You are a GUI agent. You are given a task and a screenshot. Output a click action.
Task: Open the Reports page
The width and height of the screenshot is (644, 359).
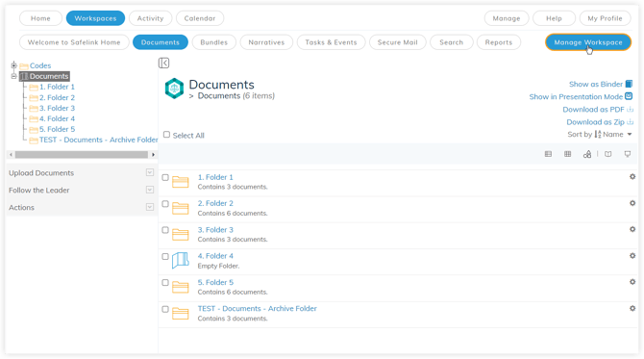[x=499, y=42]
